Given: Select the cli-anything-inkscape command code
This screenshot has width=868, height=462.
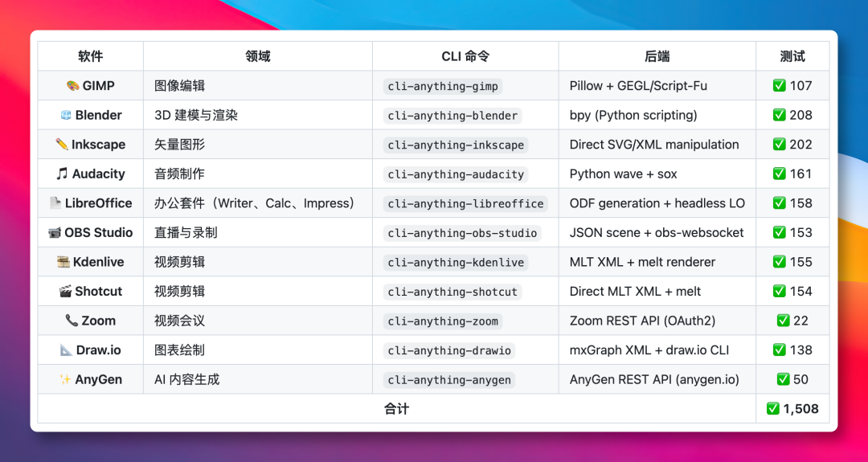Looking at the screenshot, I should (x=456, y=145).
